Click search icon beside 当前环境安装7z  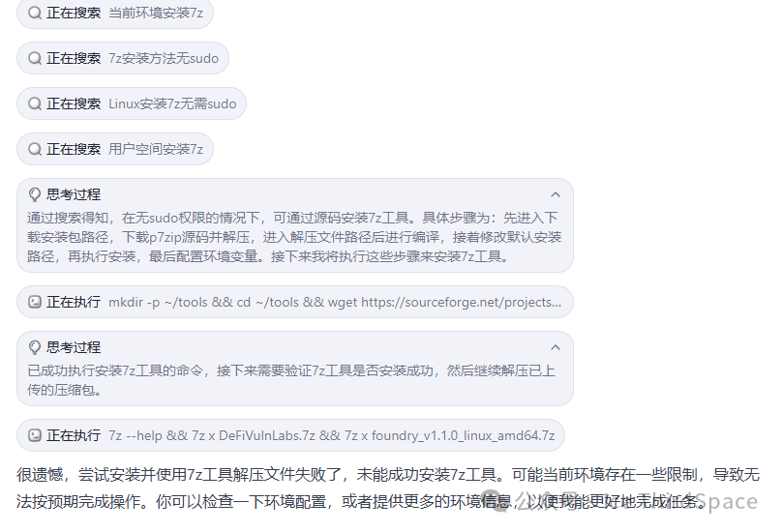point(35,13)
